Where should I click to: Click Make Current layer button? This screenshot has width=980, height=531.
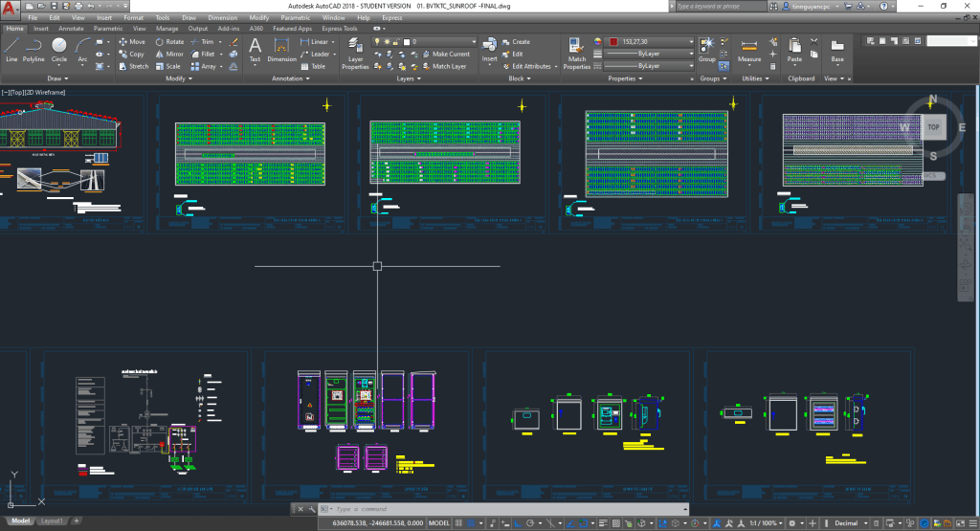(446, 55)
